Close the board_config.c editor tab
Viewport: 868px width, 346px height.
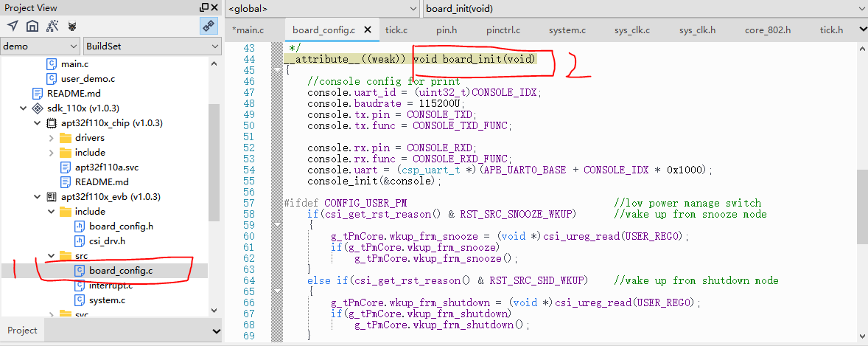pos(368,30)
